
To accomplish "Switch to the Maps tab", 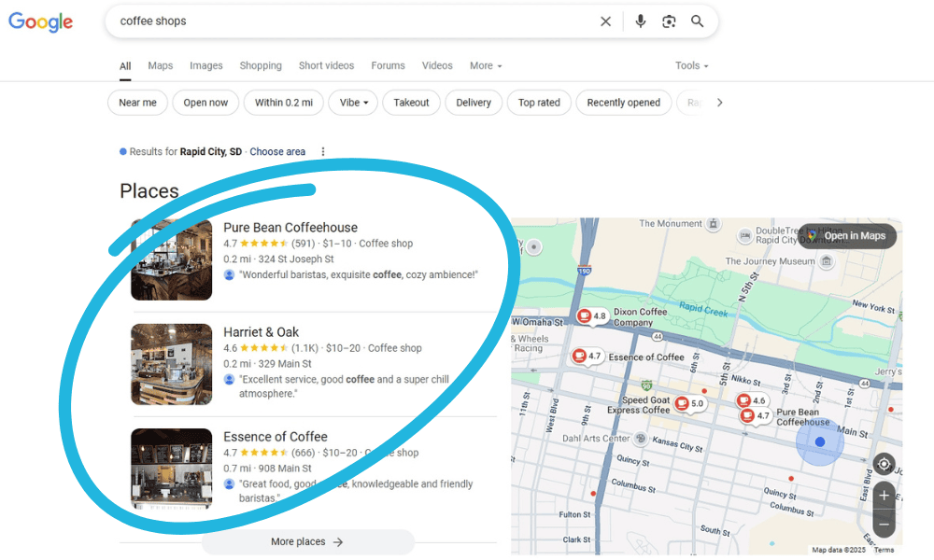I will (161, 65).
